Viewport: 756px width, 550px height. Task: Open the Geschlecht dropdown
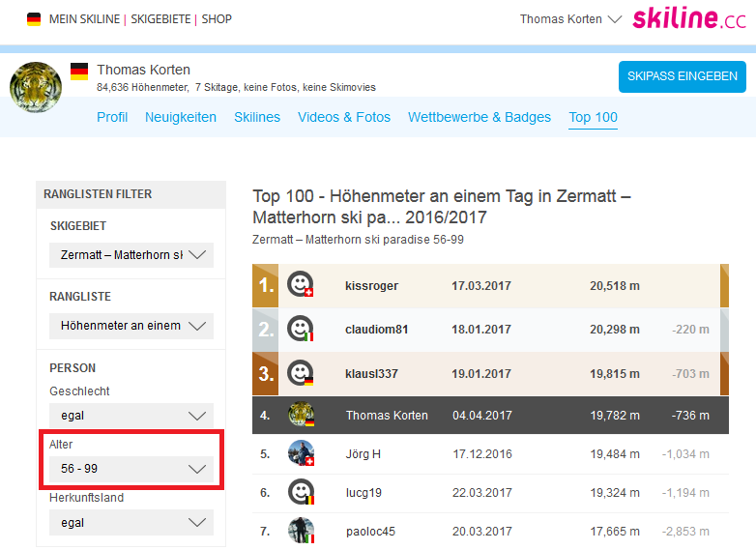click(131, 416)
